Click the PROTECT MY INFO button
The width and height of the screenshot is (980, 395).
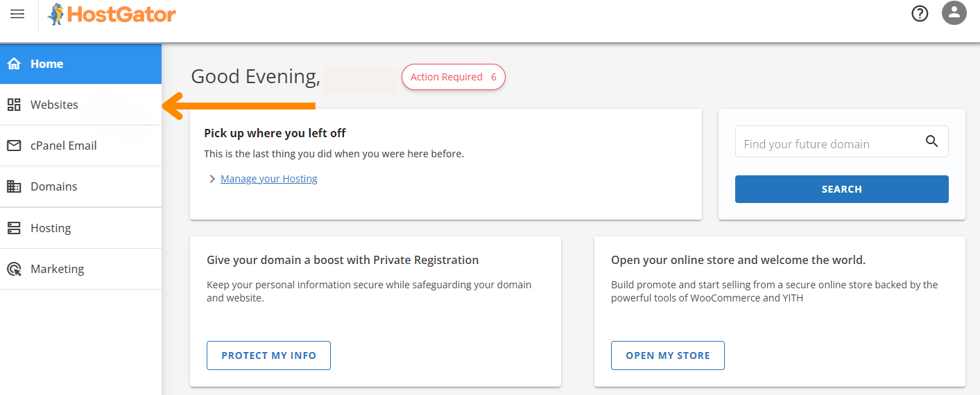coord(268,355)
